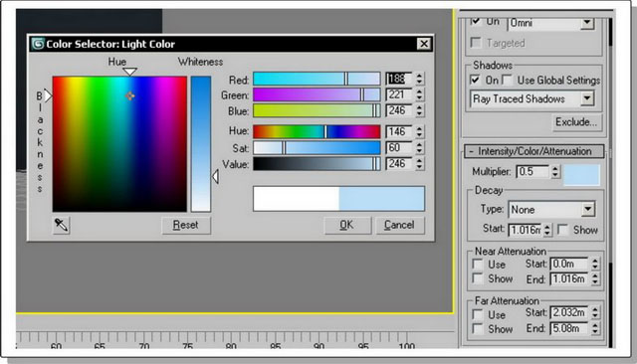This screenshot has height=364, width=637.
Task: Click the Color Selector title bar app icon
Action: (38, 44)
